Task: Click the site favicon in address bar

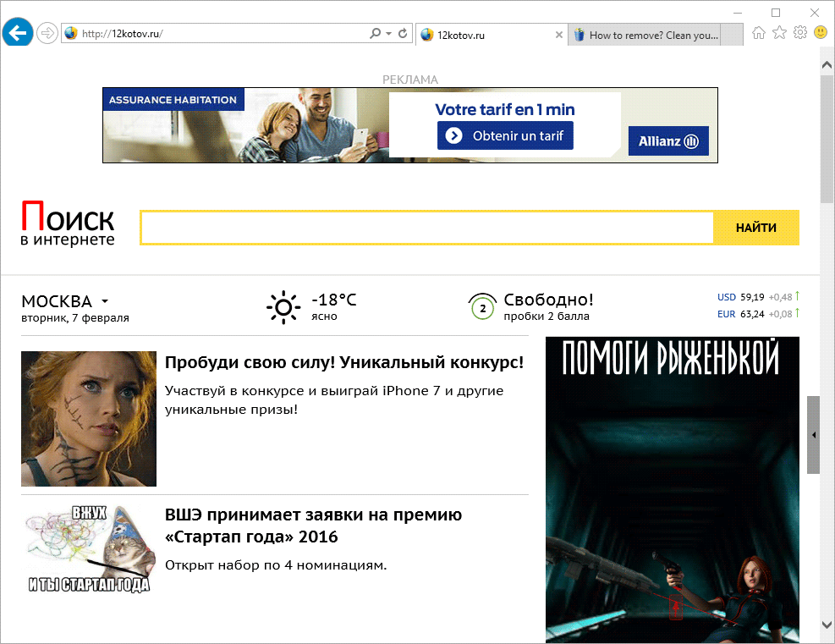Action: click(x=71, y=34)
